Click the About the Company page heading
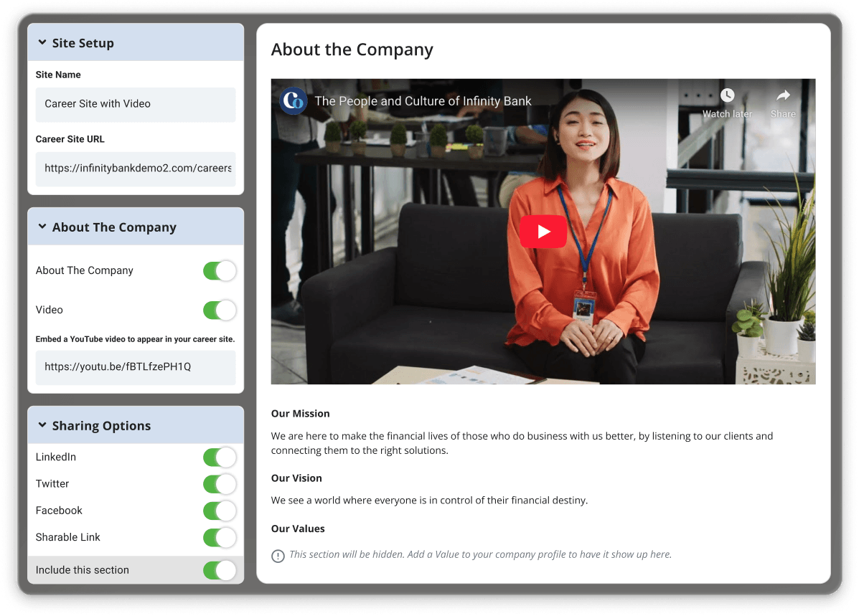 [x=352, y=49]
